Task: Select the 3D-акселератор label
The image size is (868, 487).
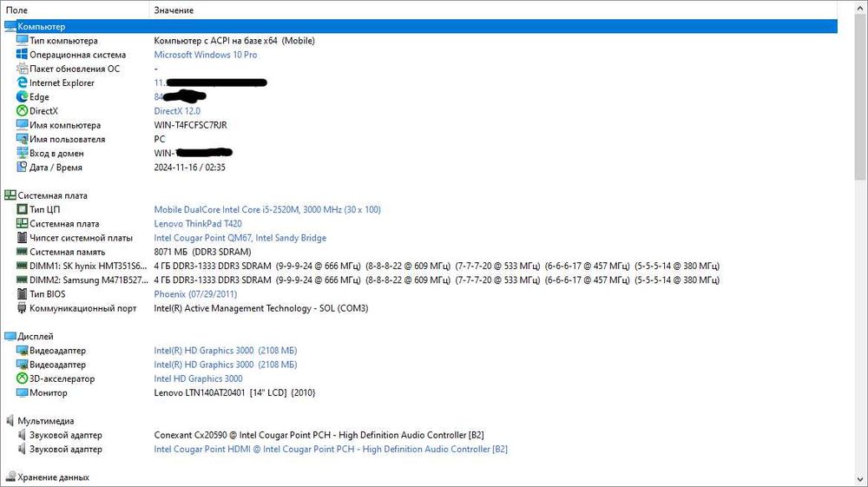Action: click(x=62, y=378)
